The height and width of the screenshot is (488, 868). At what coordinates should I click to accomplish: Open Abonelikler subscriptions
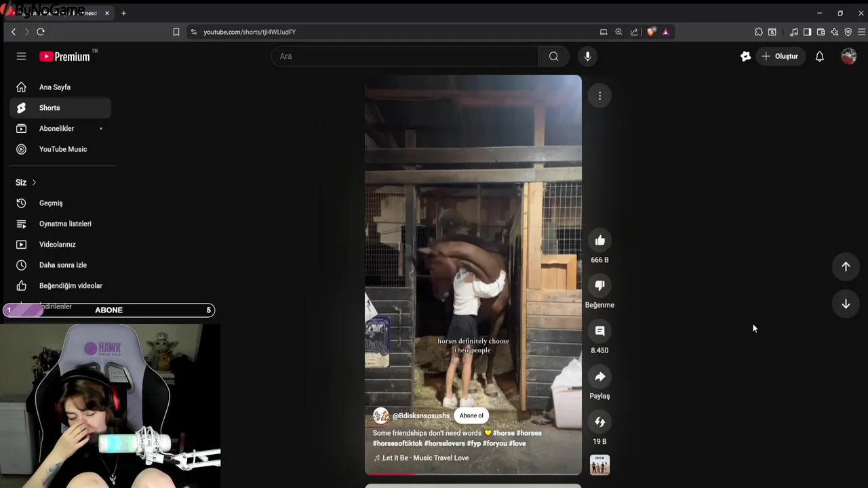[60, 129]
